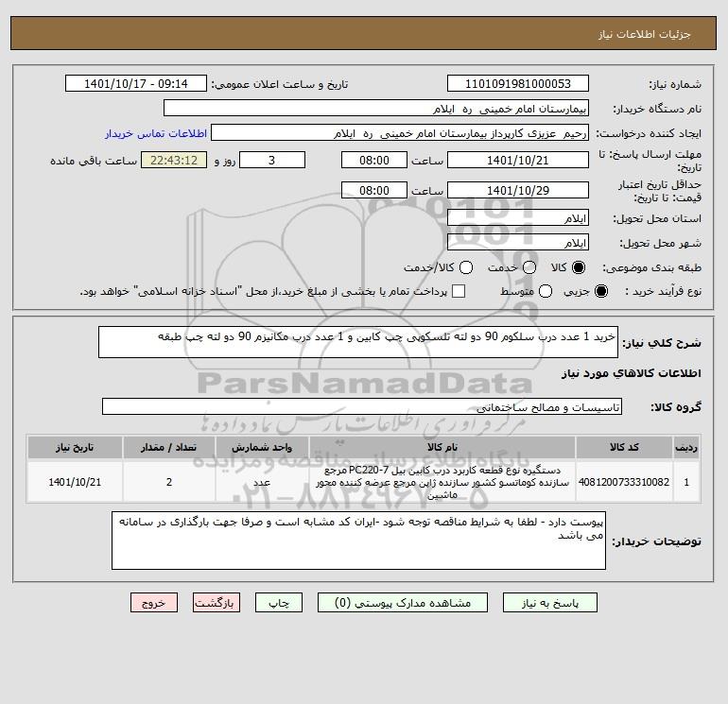Click the delivery city field ایلام
Image resolution: width=728 pixels, height=704 pixels.
coord(518,242)
